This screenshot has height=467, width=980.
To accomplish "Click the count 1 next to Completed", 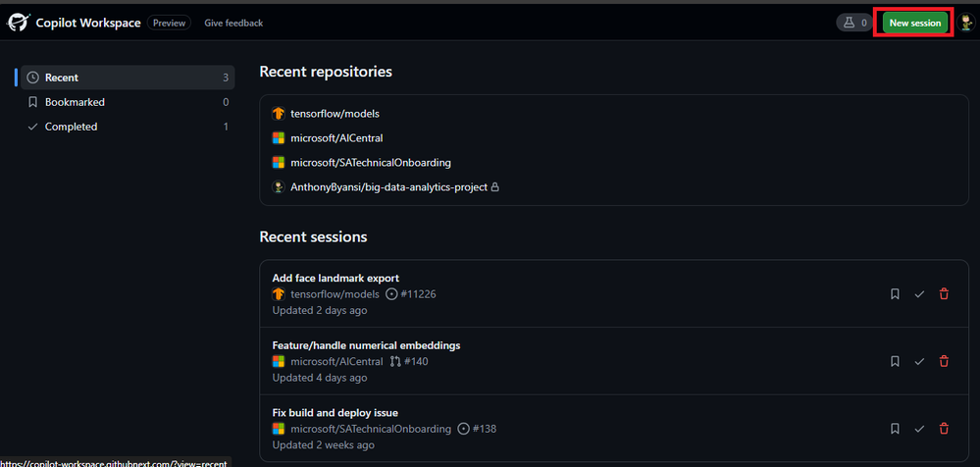I will 226,127.
